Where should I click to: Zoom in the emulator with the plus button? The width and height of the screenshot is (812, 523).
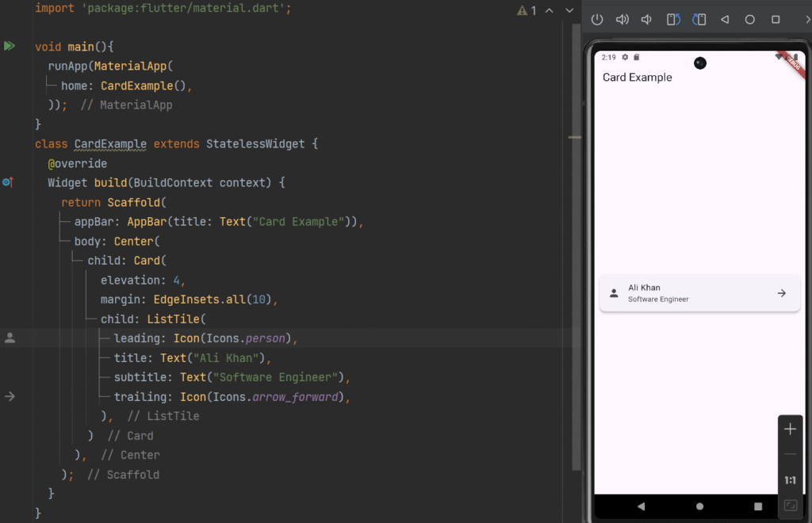pyautogui.click(x=790, y=429)
